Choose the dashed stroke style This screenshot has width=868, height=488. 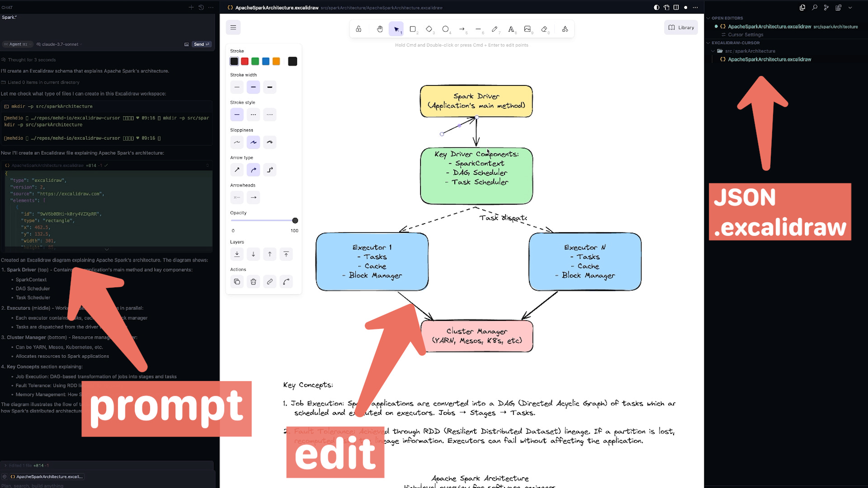pyautogui.click(x=253, y=115)
